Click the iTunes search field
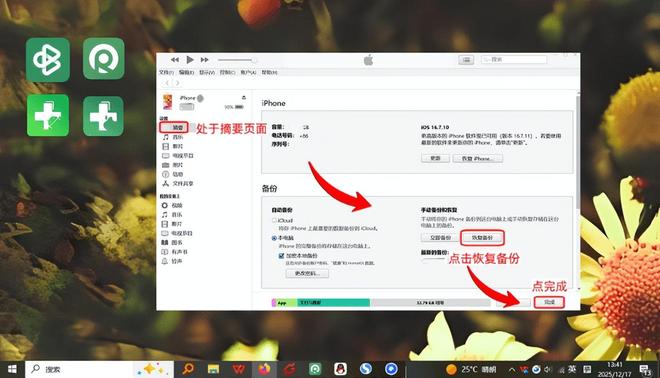This screenshot has height=378, width=660. [x=514, y=60]
